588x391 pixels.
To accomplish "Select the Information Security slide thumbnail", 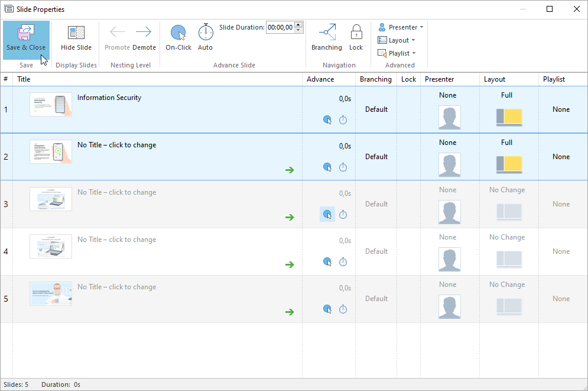I will tap(51, 105).
